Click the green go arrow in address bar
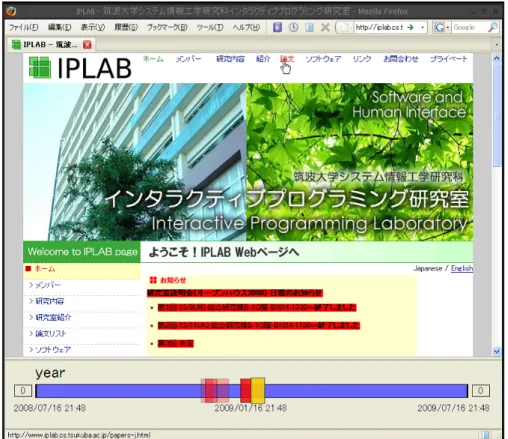The width and height of the screenshot is (508, 439). click(410, 27)
